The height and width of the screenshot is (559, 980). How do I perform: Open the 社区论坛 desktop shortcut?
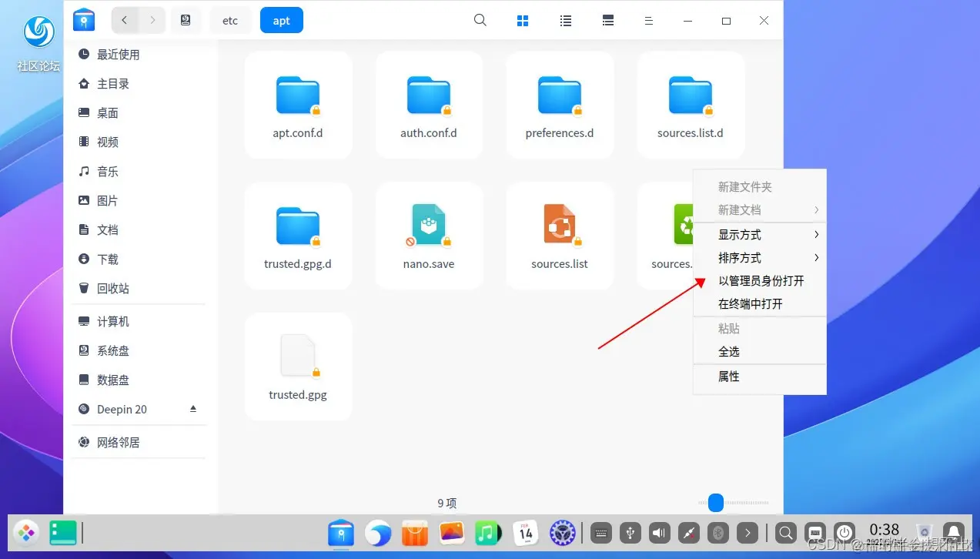38,42
